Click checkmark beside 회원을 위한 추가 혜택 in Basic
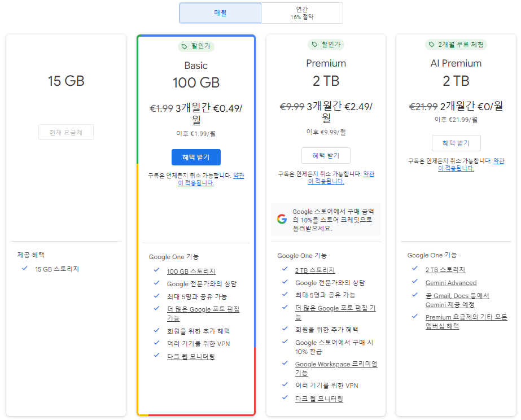 pyautogui.click(x=156, y=330)
